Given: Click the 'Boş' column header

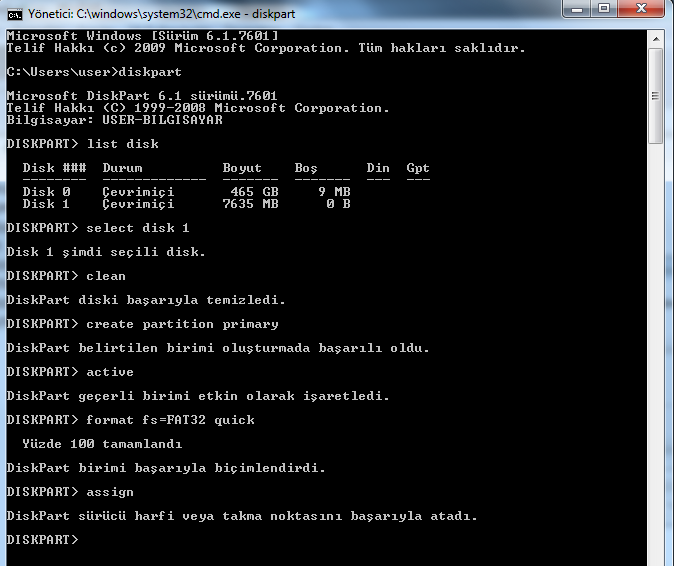Looking at the screenshot, I should 306,168.
